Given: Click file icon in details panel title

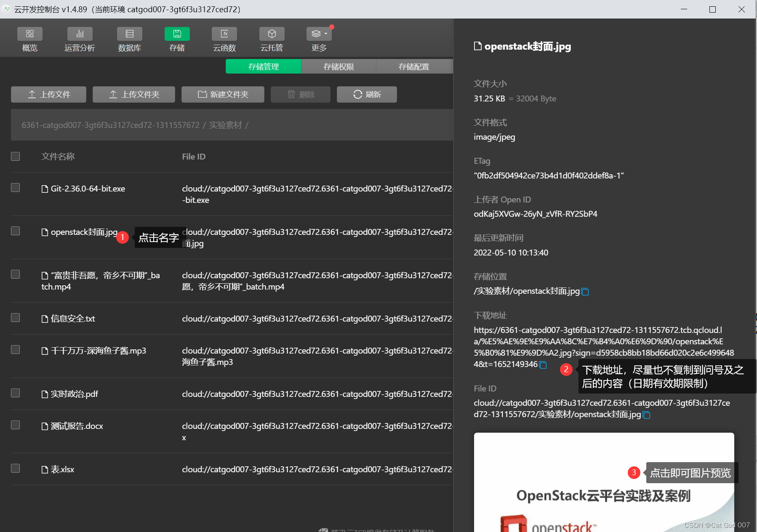Looking at the screenshot, I should click(478, 46).
